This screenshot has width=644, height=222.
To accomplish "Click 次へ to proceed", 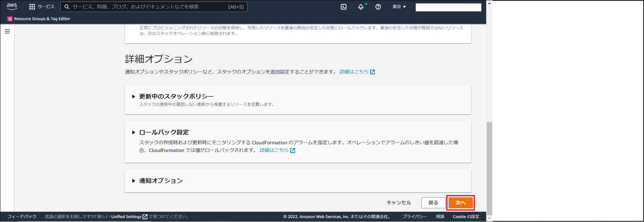I will 460,203.
